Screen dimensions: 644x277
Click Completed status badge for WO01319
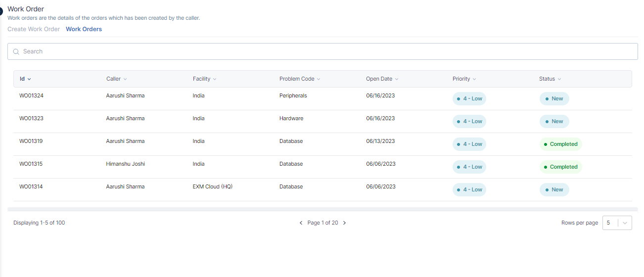560,144
